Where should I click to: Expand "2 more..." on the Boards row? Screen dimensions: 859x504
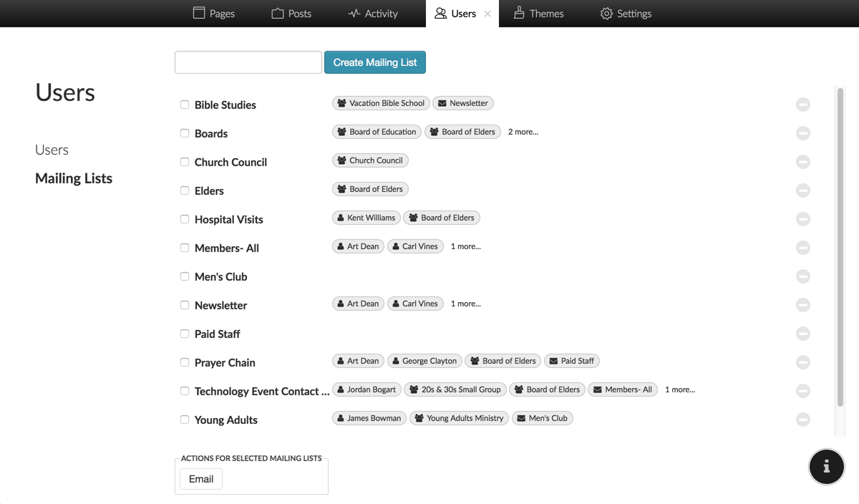pyautogui.click(x=523, y=132)
